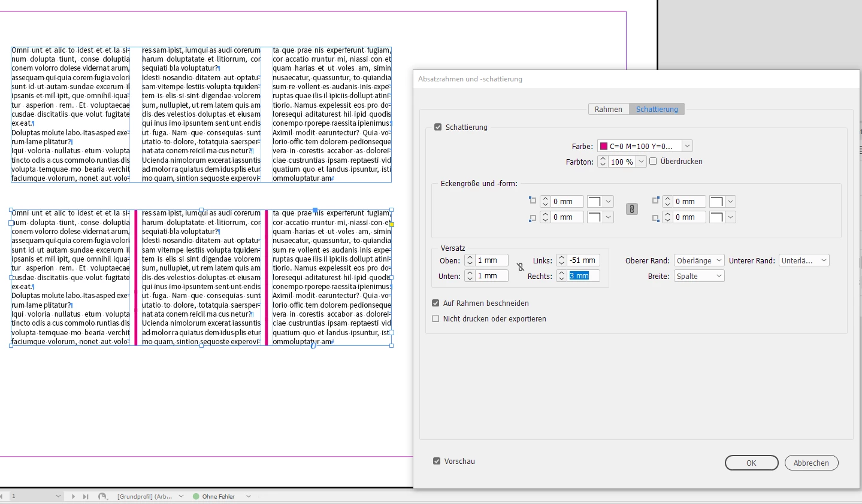Image resolution: width=862 pixels, height=504 pixels.
Task: Toggle the Vorschau preview checkbox
Action: coord(437,461)
